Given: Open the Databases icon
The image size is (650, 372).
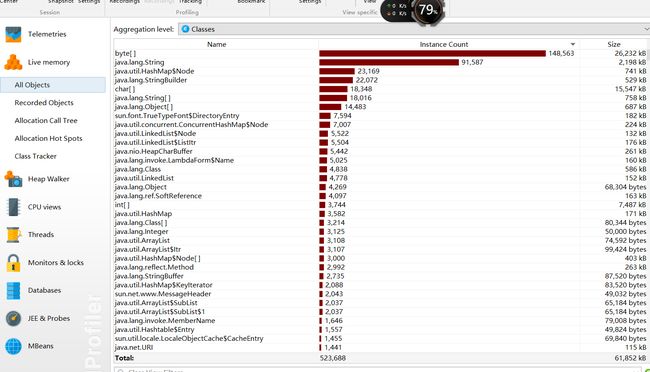Looking at the screenshot, I should 13,290.
